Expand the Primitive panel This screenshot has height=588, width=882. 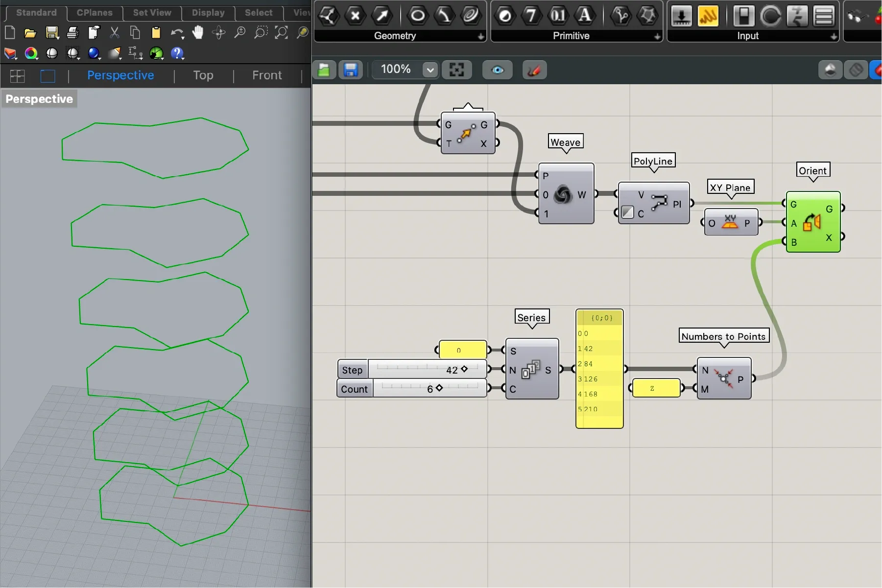click(x=657, y=36)
